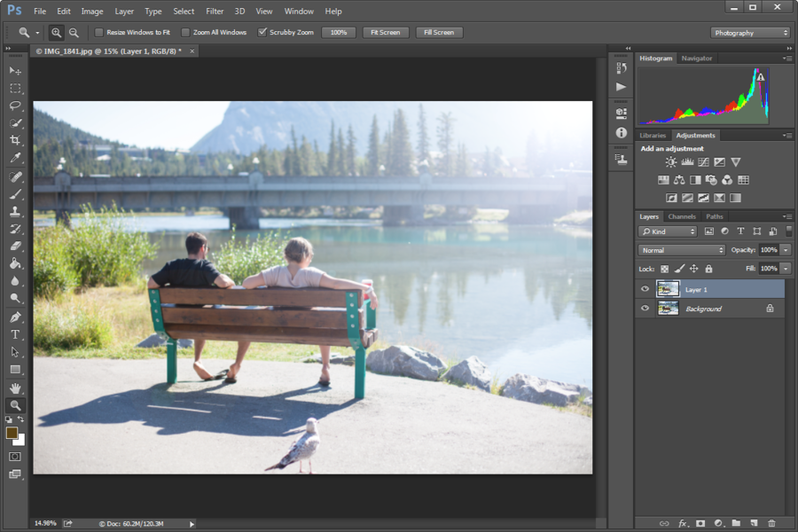Select the Crop tool
The image size is (798, 532).
[15, 141]
